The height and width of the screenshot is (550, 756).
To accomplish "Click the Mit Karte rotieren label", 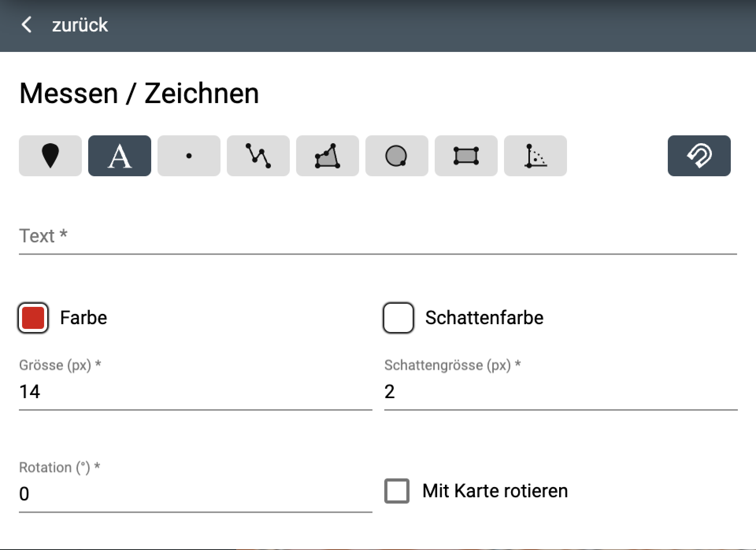I will tap(495, 491).
